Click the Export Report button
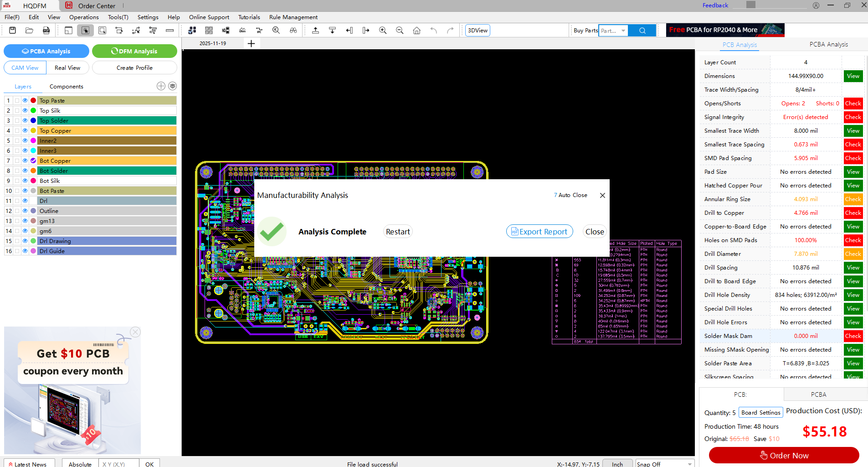Screen dimensions: 868x467 tap(539, 232)
